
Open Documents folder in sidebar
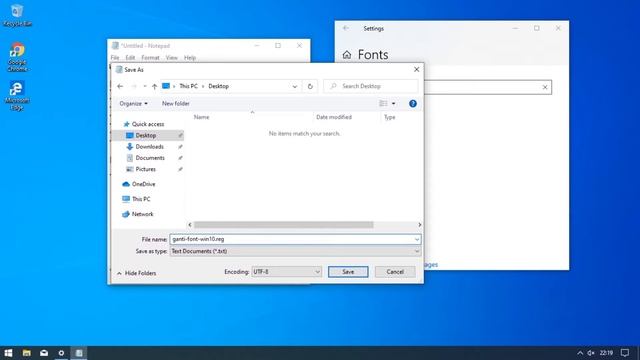[x=150, y=158]
